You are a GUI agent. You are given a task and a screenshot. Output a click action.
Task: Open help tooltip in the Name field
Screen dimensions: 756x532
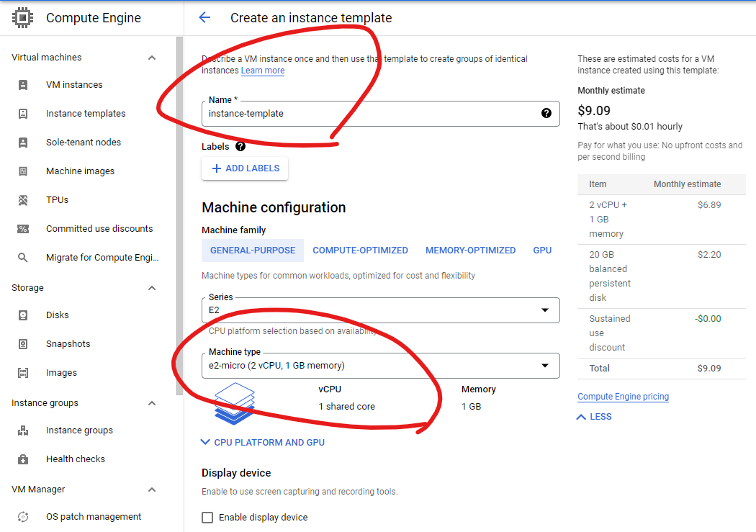tap(546, 113)
